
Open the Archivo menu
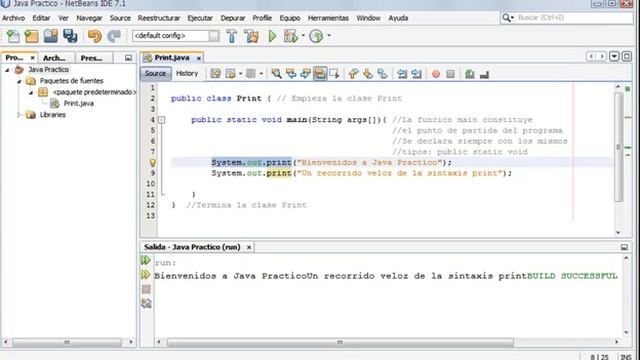coord(13,18)
